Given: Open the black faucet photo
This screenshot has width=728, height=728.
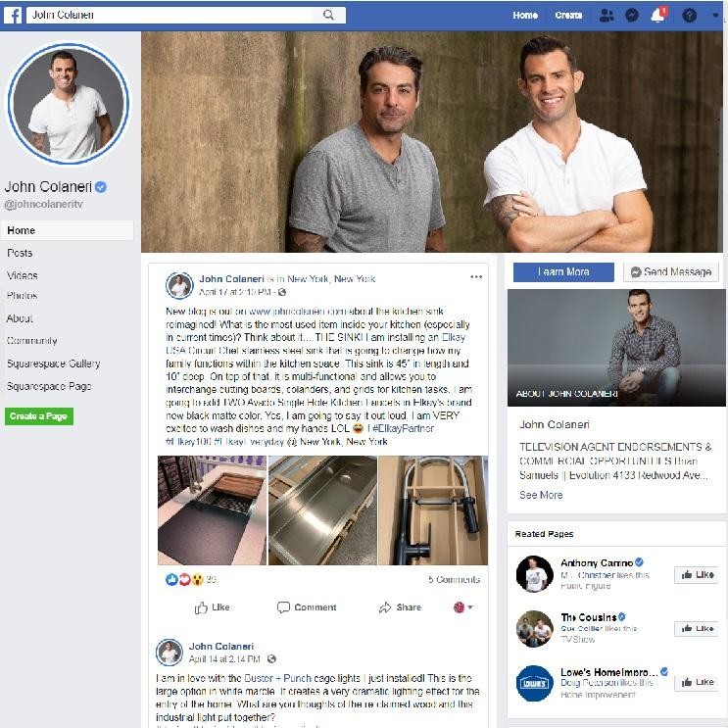Looking at the screenshot, I should click(433, 510).
